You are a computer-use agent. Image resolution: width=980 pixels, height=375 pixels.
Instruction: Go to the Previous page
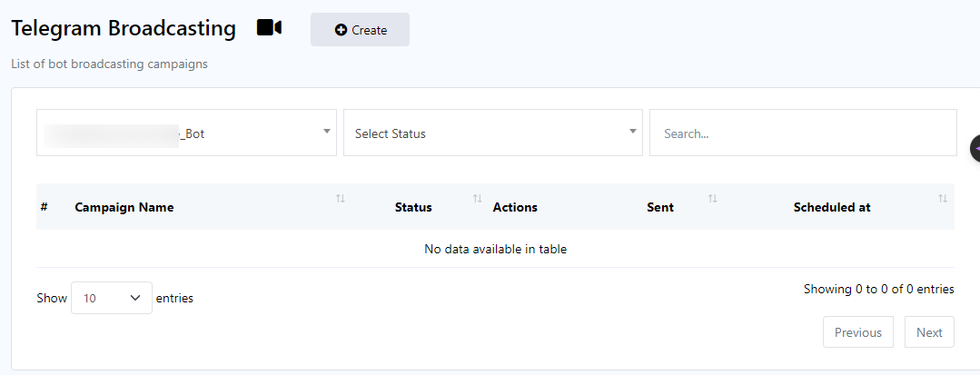click(857, 332)
